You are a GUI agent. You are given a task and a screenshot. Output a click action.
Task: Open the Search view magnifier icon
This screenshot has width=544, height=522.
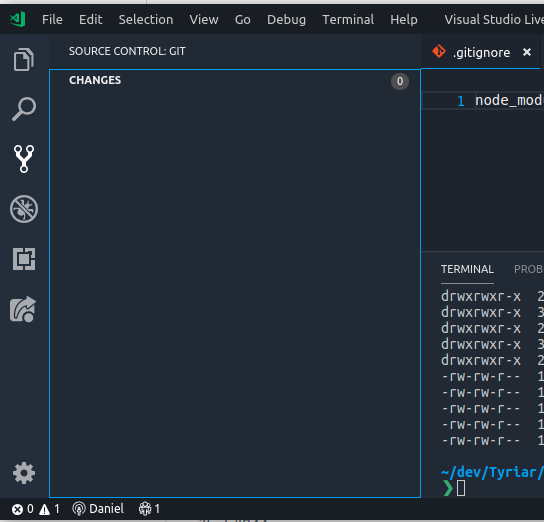coord(24,109)
